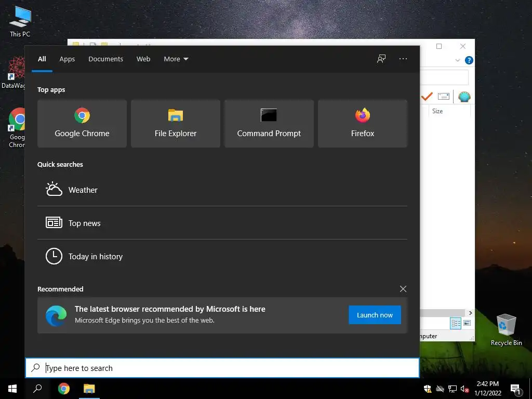Open File Explorer from Top apps
The image size is (532, 399).
pos(176,124)
